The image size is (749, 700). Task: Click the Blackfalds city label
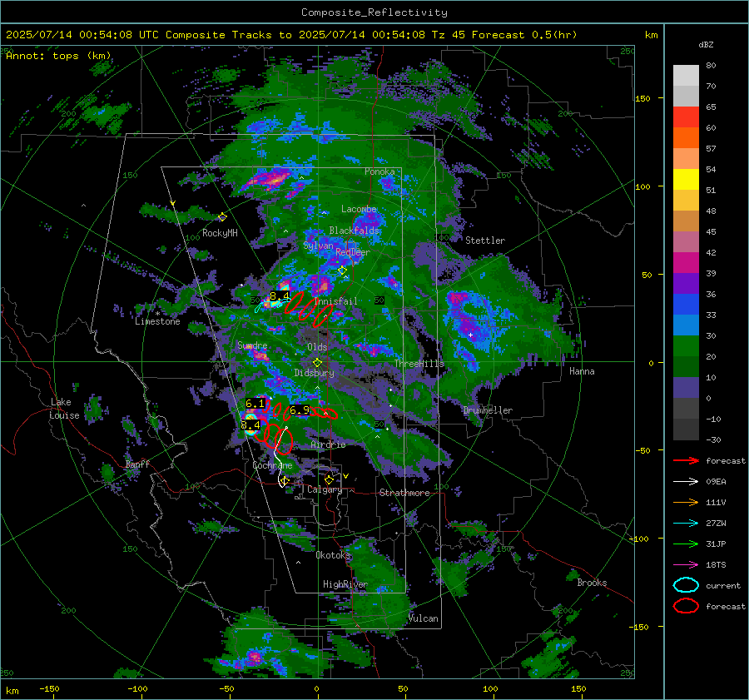(354, 231)
